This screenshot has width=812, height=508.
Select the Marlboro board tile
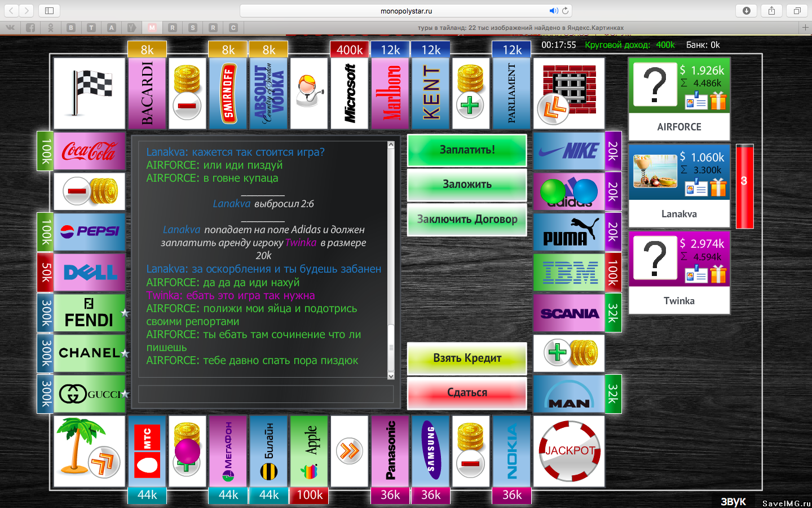[x=390, y=94]
